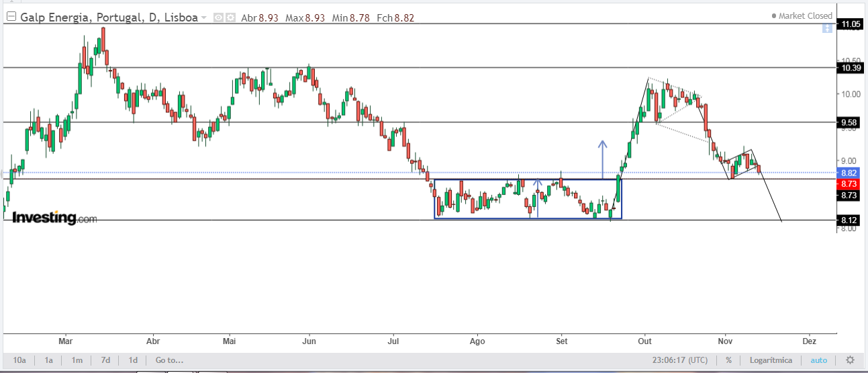Viewport: 868px width, 373px height.
Task: Collapse the chart legend box icon
Action: (x=10, y=17)
